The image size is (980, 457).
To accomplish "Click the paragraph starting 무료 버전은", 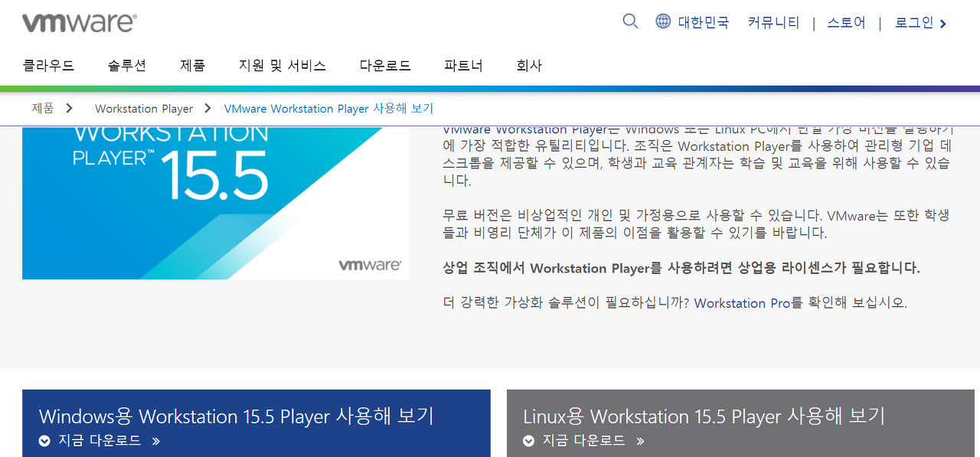I will [697, 224].
